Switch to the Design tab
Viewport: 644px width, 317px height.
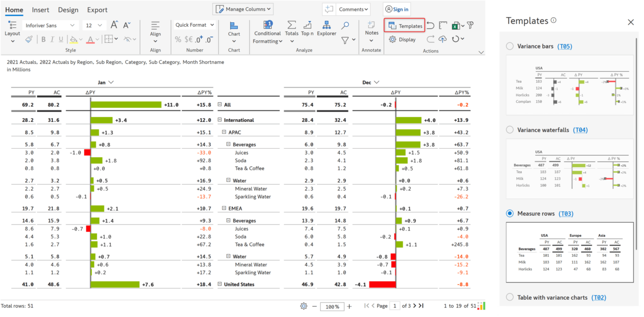click(68, 10)
